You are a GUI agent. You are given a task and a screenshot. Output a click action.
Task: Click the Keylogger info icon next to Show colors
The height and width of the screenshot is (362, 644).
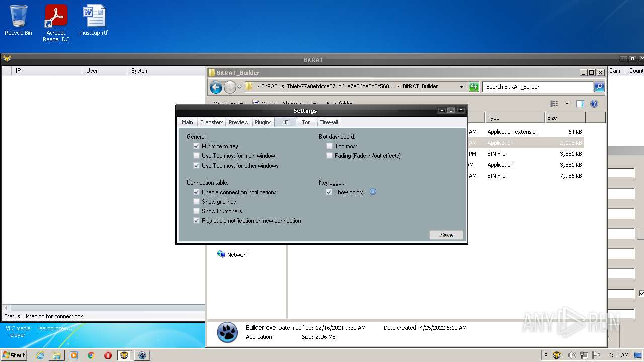[x=373, y=192]
